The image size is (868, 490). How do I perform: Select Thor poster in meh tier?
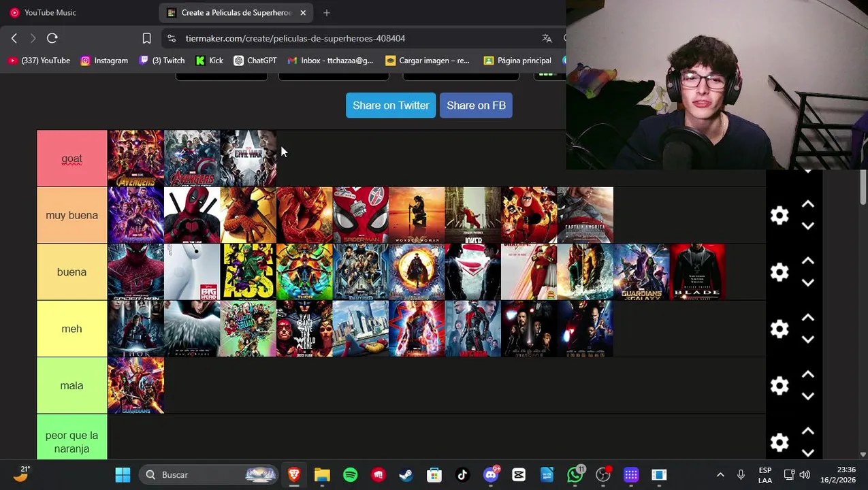(x=135, y=329)
